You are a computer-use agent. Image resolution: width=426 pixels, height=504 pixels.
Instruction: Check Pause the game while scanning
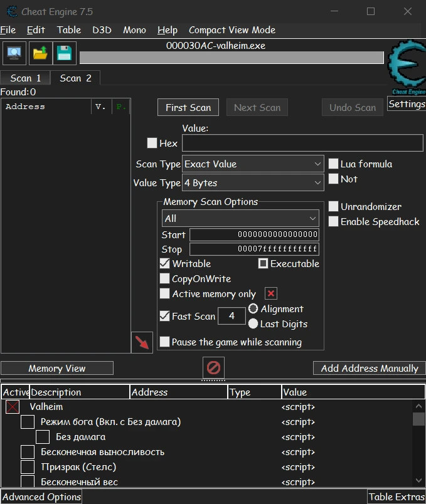(165, 342)
